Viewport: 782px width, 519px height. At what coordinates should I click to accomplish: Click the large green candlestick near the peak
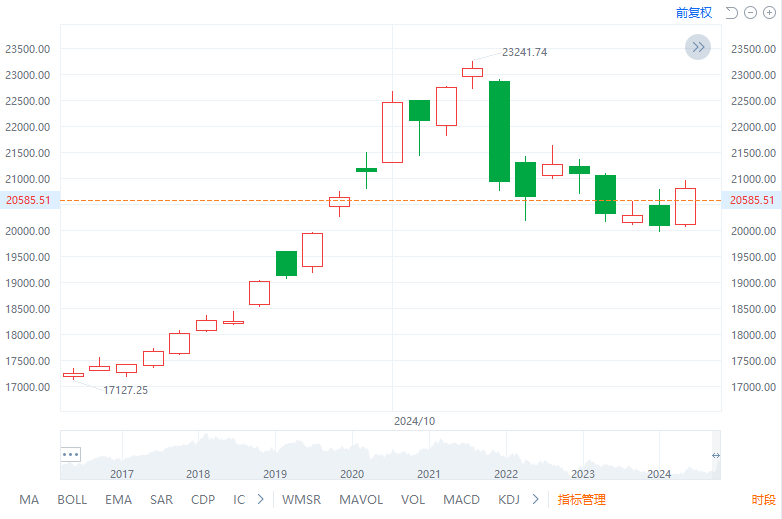tap(499, 131)
